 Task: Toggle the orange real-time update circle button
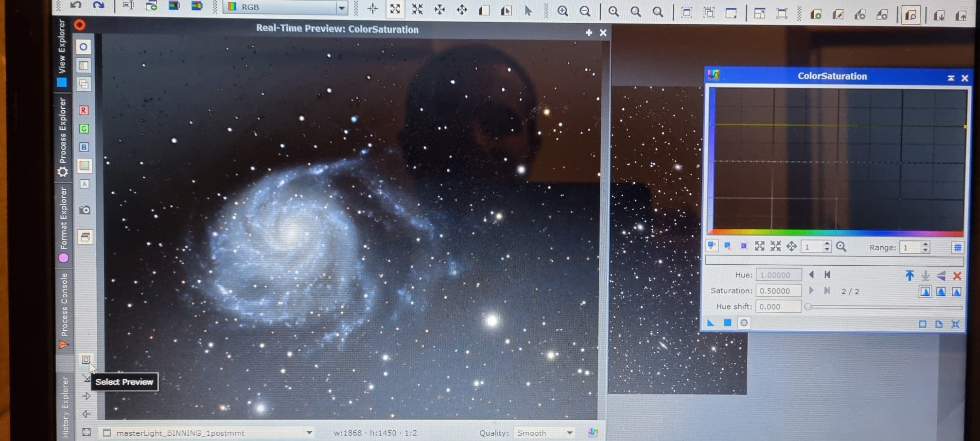pos(80,25)
